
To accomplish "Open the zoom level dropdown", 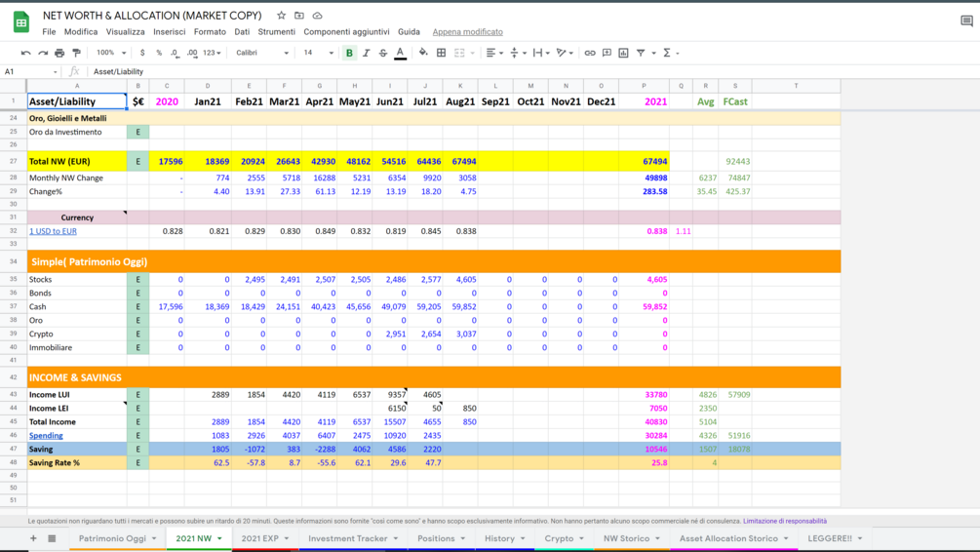I will tap(111, 53).
